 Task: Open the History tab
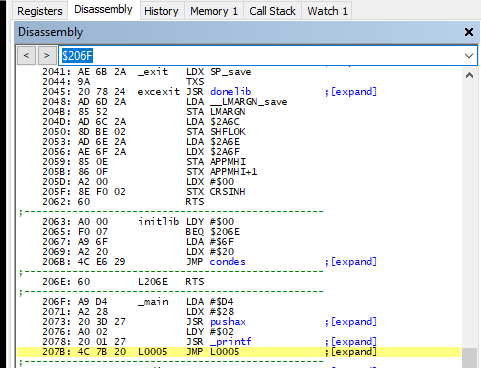[161, 11]
